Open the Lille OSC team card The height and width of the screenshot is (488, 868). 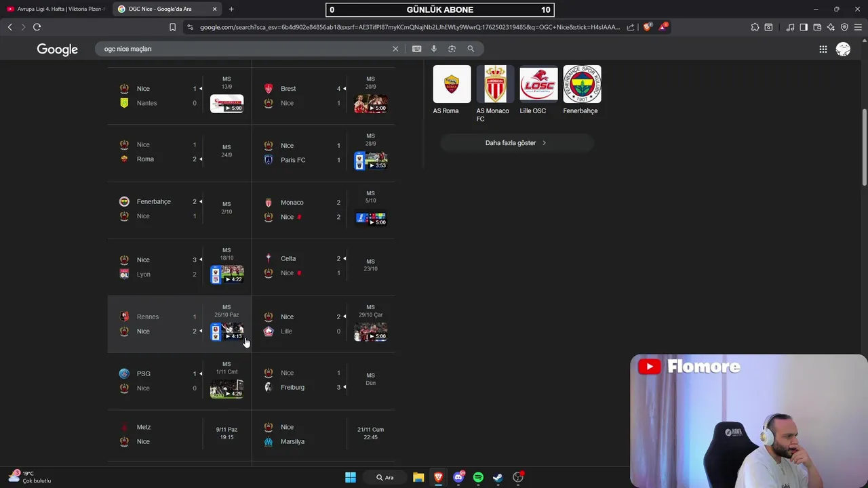point(538,90)
